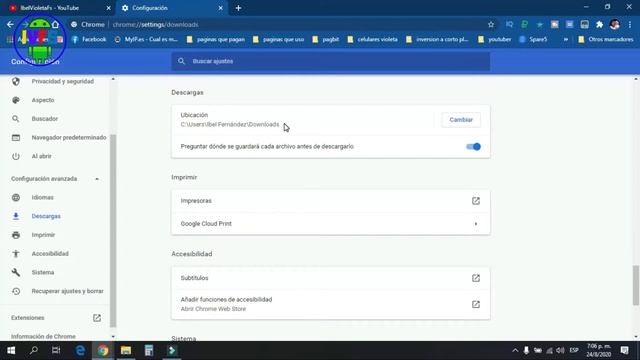Open File Explorer from taskbar
The width and height of the screenshot is (640, 360).
[x=126, y=351]
